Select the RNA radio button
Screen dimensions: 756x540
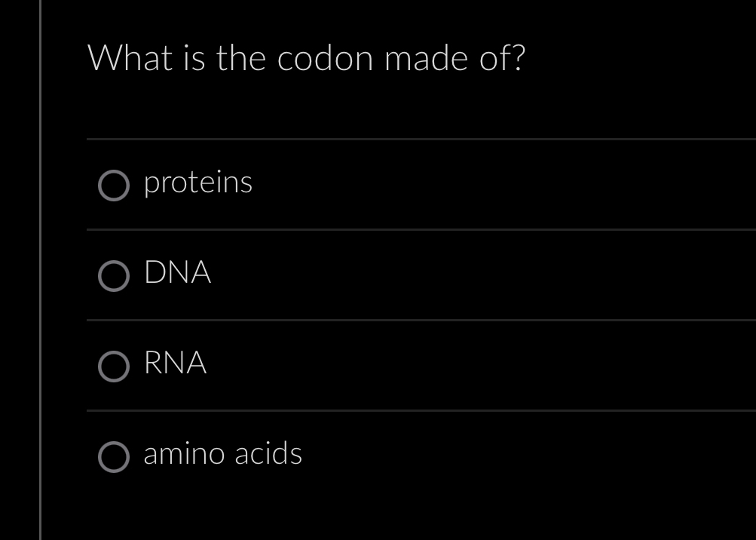114,367
